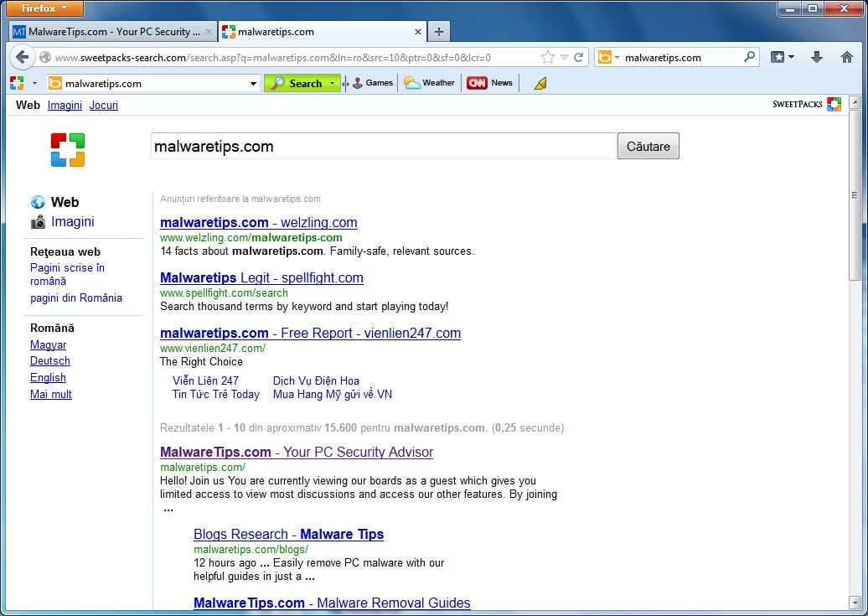868x616 pixels.
Task: Click the SweetPacks toolbar logo icon
Action: pos(17,83)
